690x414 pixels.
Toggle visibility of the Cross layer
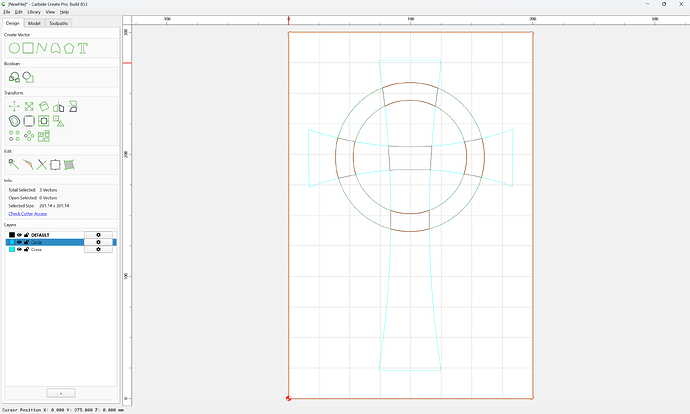point(19,249)
